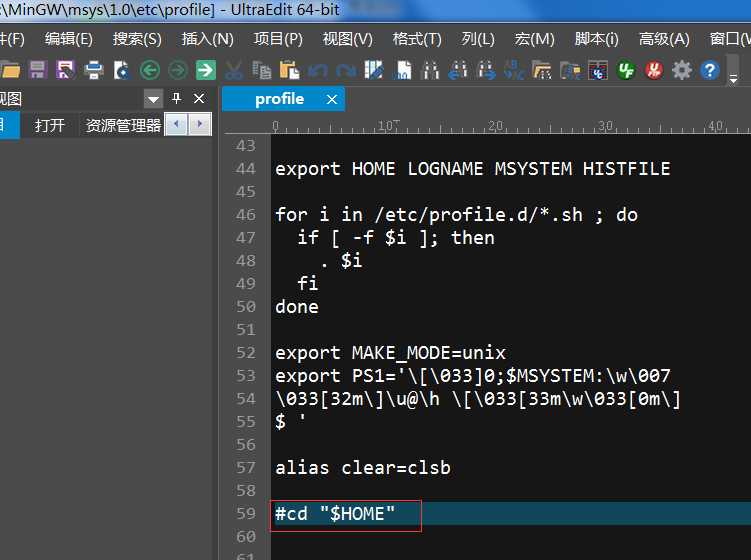The height and width of the screenshot is (560, 751).
Task: Click the 'if [ -f $i ]; then' line
Action: [396, 238]
